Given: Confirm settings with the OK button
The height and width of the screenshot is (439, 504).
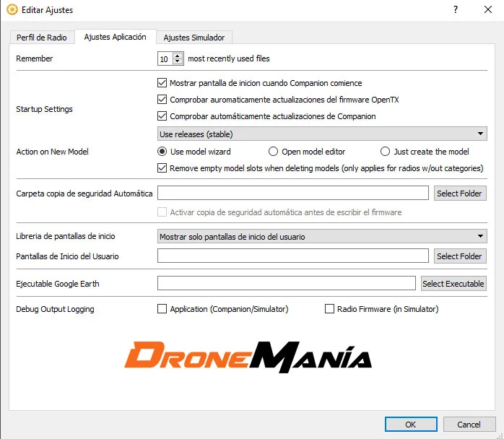Looking at the screenshot, I should coord(410,425).
